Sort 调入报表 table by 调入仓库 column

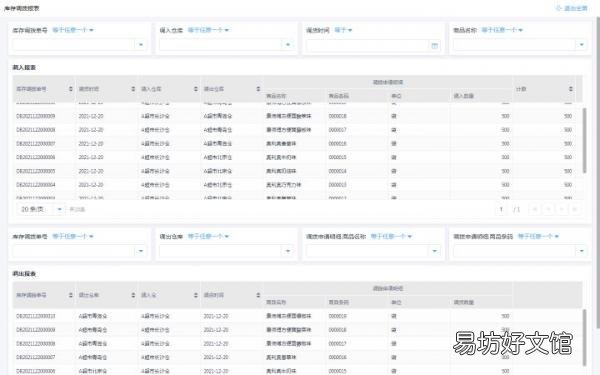(196, 89)
